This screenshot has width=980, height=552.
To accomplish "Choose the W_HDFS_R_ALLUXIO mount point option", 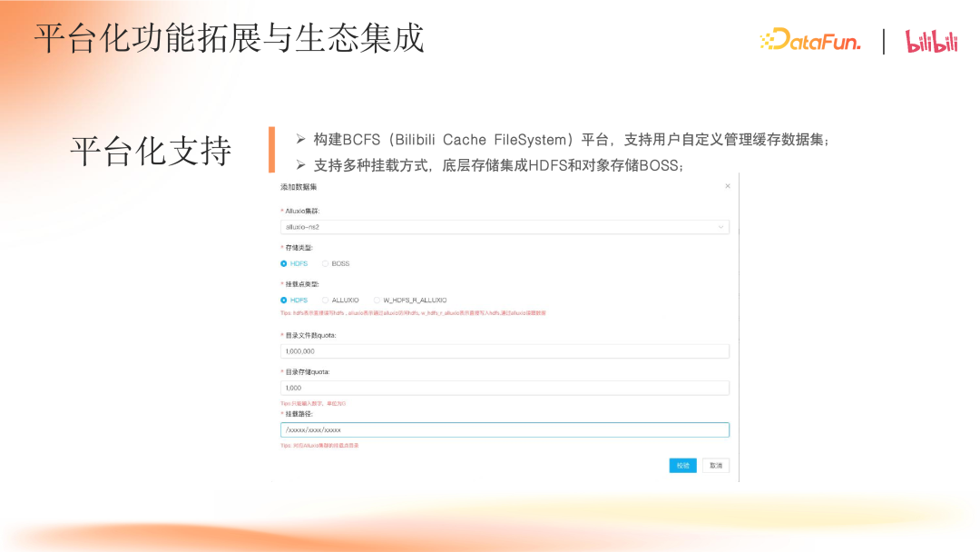I will (377, 301).
